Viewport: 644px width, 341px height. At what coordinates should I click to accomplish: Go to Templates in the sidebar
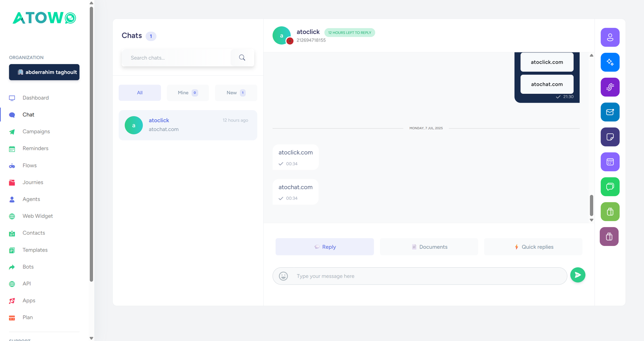click(x=35, y=250)
